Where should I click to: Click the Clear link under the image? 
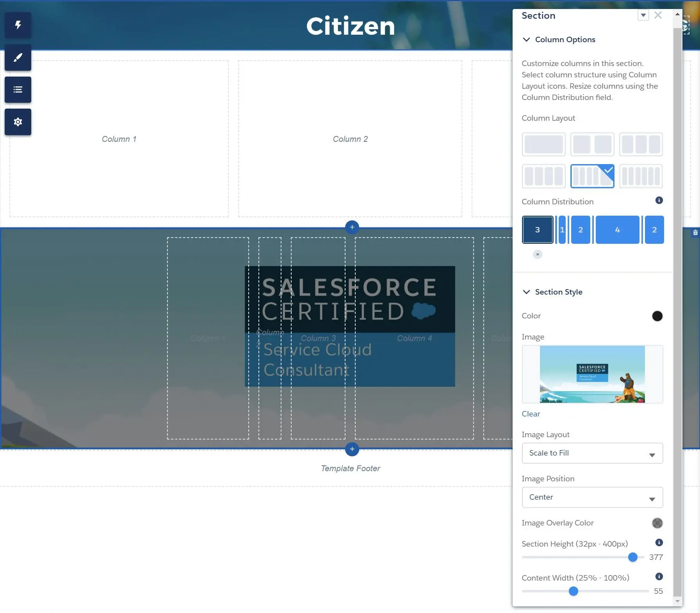pos(531,414)
